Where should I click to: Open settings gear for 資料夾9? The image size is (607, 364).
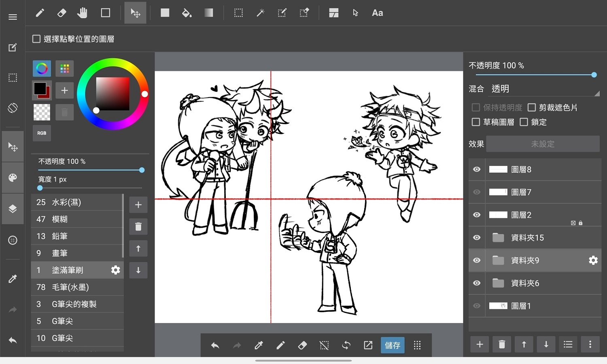(593, 260)
